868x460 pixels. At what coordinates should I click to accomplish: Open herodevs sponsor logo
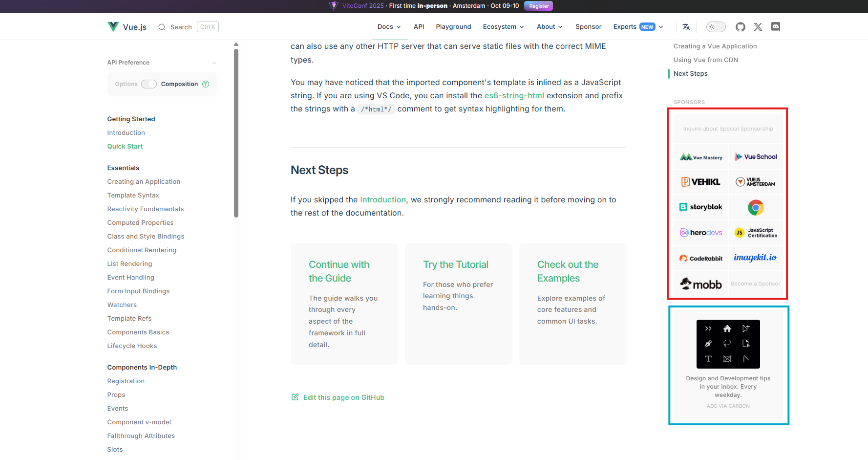tap(701, 233)
